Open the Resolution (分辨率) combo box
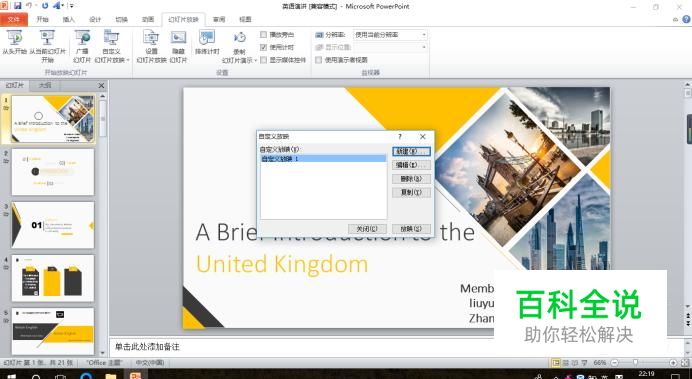The image size is (692, 379). click(390, 34)
